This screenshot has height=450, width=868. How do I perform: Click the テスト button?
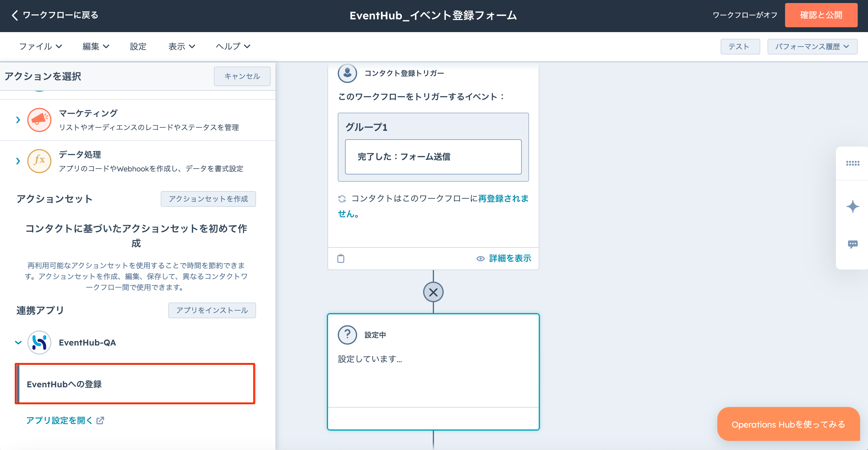[740, 47]
